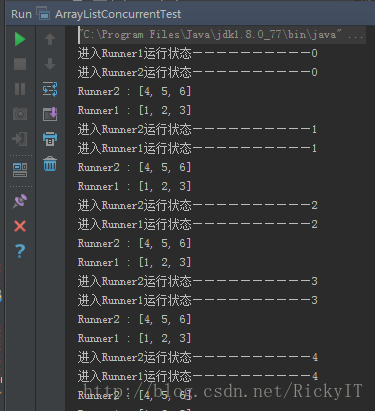
Task: Click line 进入Runner1运行状态 ending in 1
Action: click(197, 148)
